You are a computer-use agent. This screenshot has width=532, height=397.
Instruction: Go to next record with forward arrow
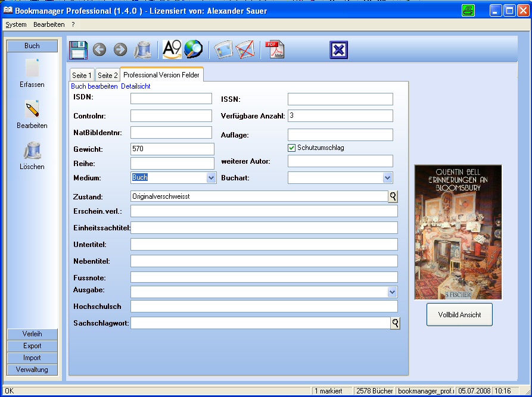[x=120, y=50]
